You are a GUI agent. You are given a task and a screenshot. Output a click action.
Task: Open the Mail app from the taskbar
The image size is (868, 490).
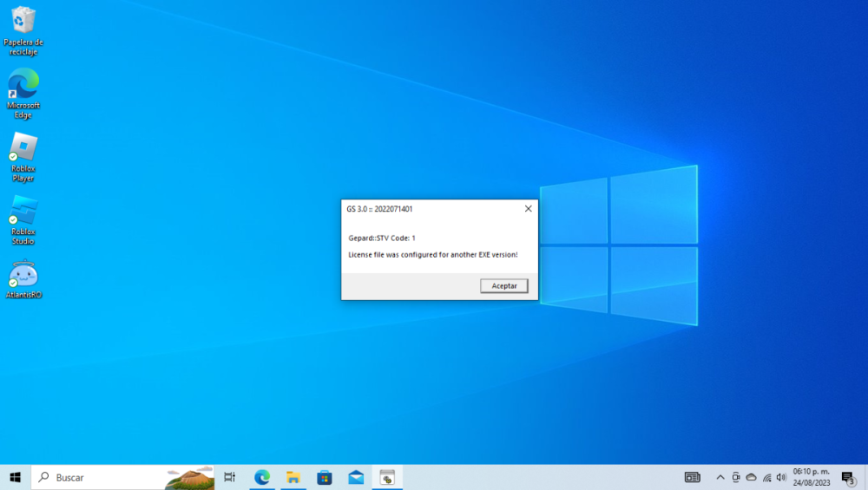[356, 477]
